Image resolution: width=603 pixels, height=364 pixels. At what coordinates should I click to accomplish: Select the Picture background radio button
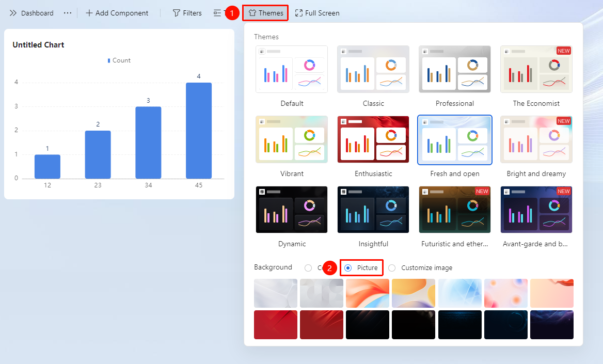click(x=348, y=268)
